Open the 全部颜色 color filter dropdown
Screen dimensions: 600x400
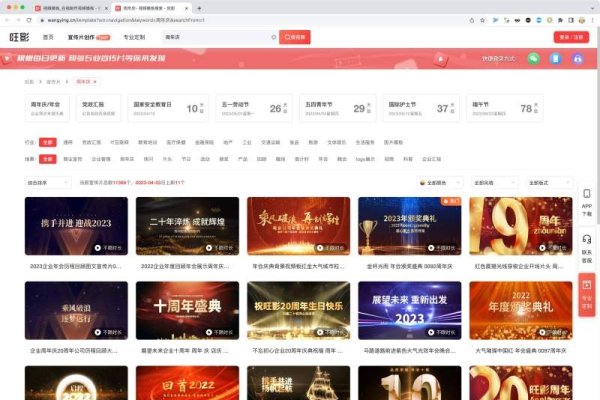click(x=440, y=183)
